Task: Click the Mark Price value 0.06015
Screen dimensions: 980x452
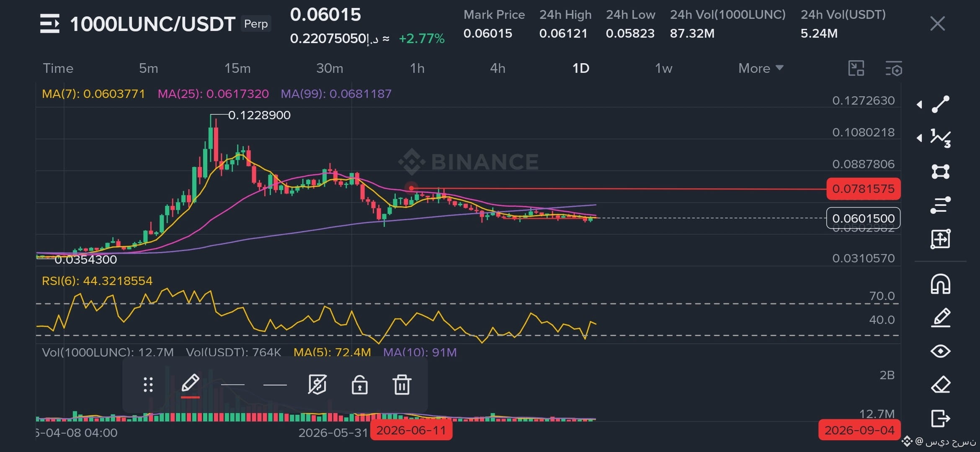Action: tap(487, 33)
